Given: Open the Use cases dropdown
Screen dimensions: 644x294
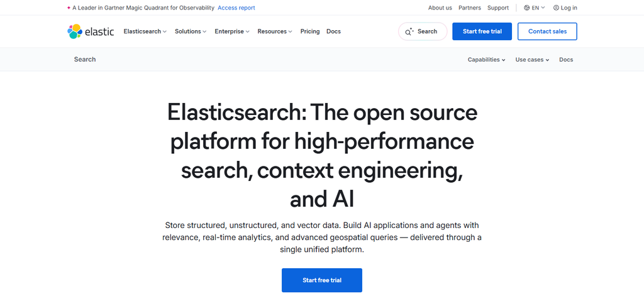Looking at the screenshot, I should [x=532, y=60].
